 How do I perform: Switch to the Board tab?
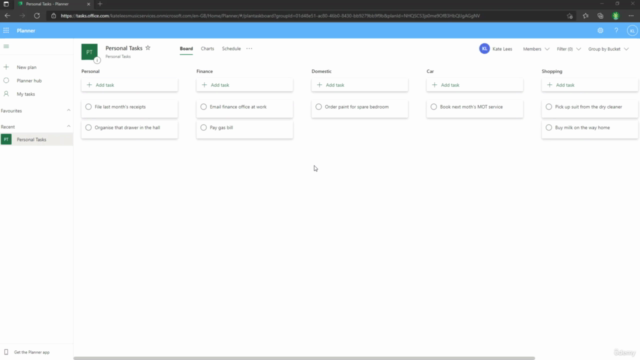186,49
